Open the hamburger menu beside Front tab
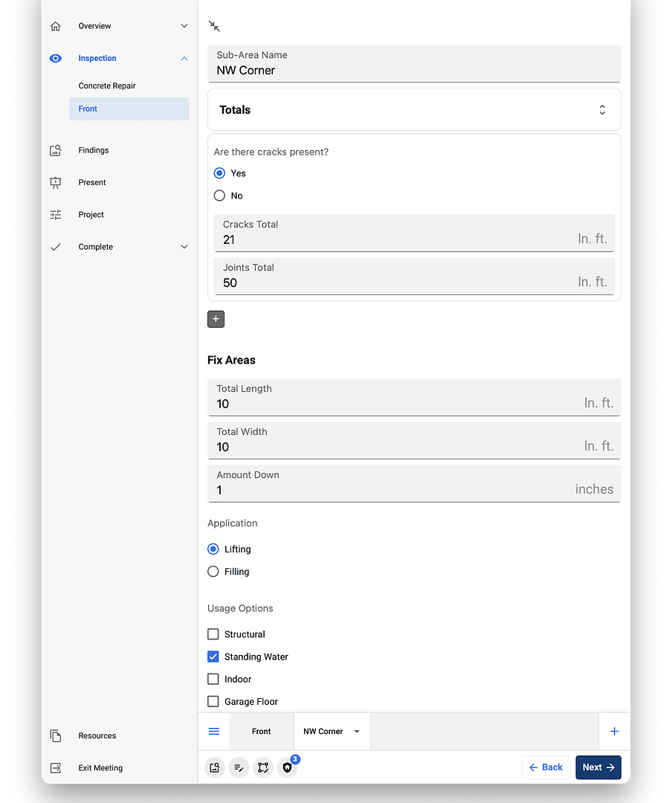Screen dimensions: 672x803 tap(214, 732)
